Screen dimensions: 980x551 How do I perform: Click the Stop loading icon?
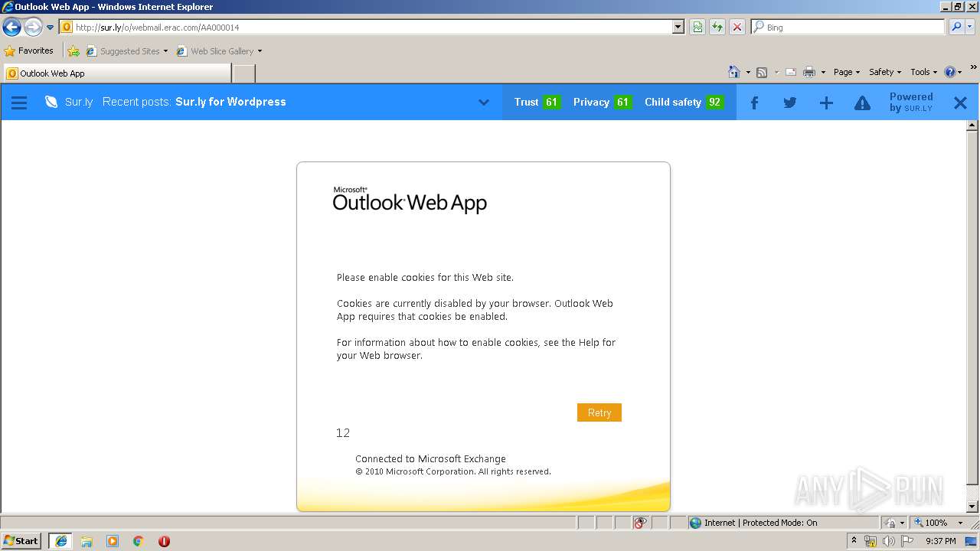[x=737, y=27]
